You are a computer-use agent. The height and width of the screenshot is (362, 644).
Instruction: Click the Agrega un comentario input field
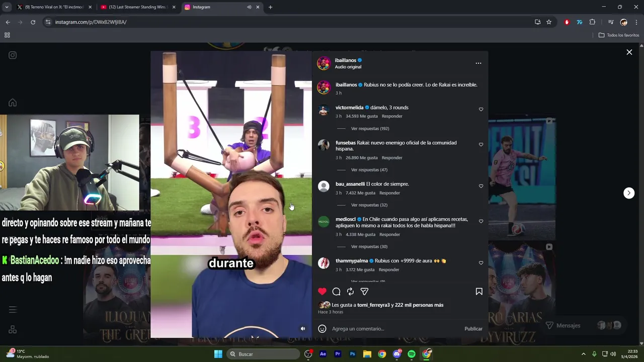395,329
